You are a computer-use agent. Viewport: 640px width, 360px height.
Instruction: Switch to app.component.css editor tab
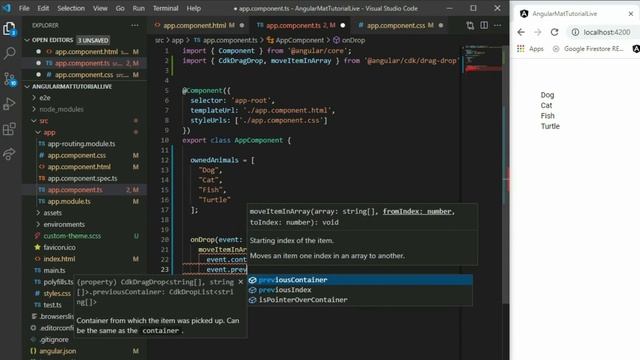tap(400, 25)
